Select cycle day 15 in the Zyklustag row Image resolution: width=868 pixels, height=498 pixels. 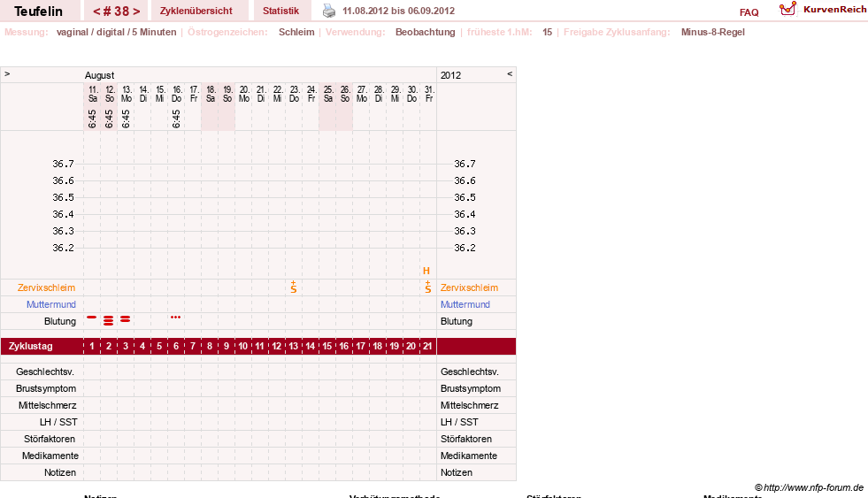point(327,347)
